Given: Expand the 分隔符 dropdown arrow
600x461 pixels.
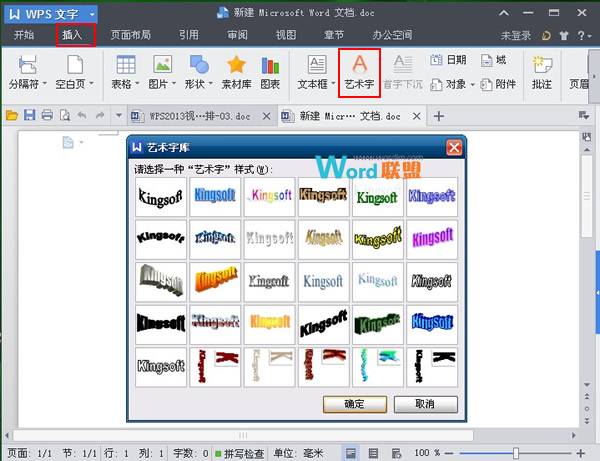Looking at the screenshot, I should click(44, 83).
